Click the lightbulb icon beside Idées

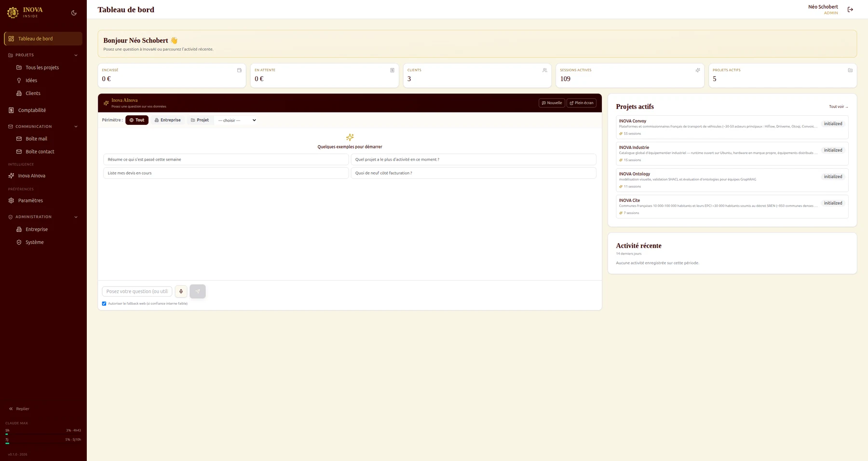click(x=19, y=81)
